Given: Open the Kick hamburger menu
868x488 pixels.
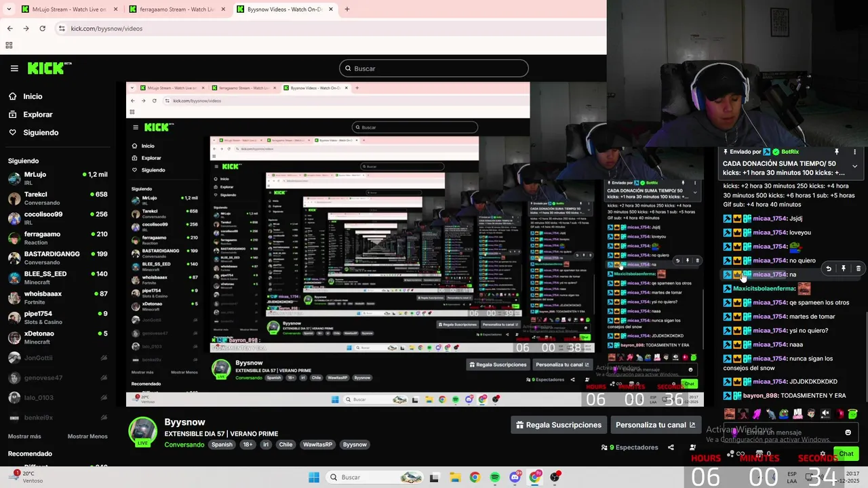Looking at the screenshot, I should 14,68.
